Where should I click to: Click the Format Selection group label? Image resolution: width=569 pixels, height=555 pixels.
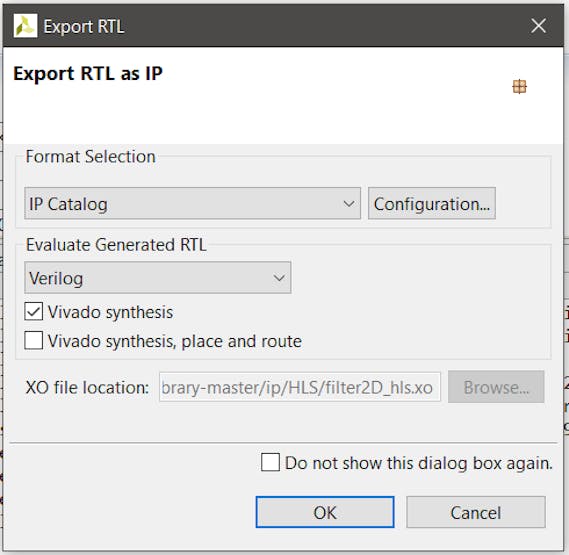click(x=90, y=156)
